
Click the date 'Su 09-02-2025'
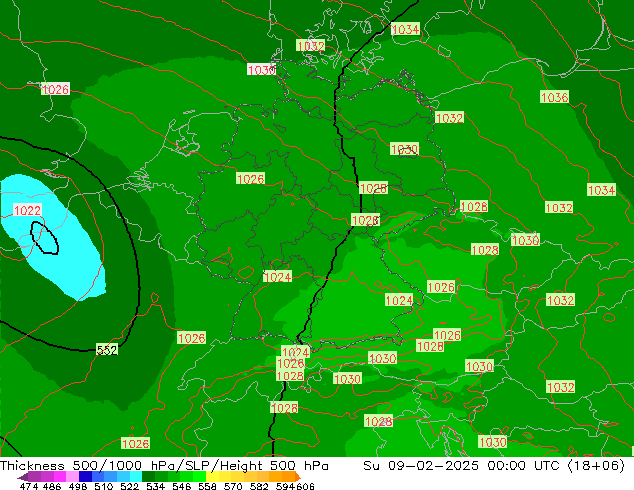click(x=421, y=465)
